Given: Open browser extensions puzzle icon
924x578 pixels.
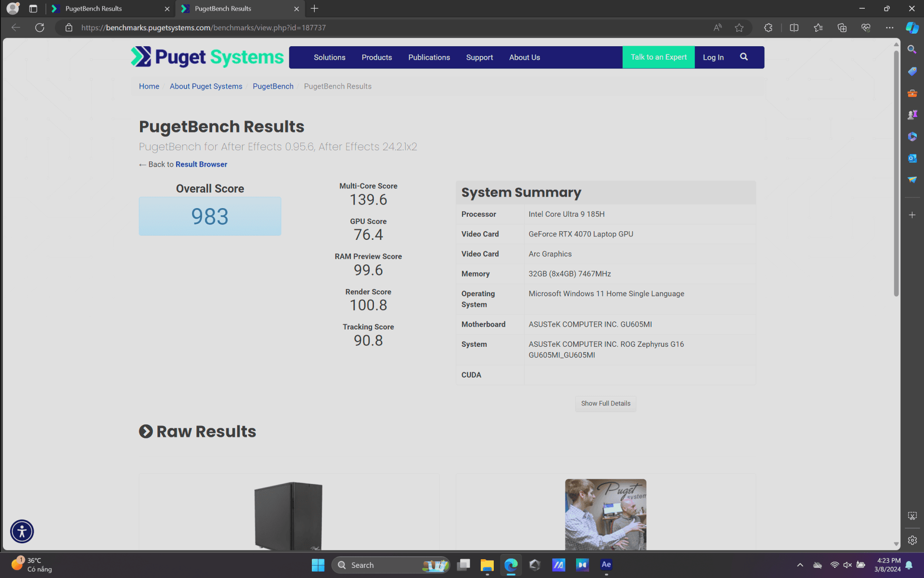Looking at the screenshot, I should 768,27.
